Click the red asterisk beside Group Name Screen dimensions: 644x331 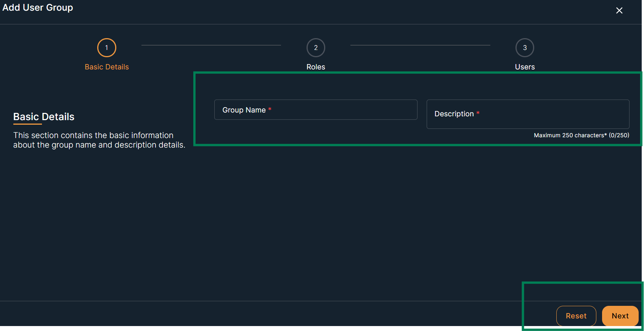pyautogui.click(x=270, y=110)
